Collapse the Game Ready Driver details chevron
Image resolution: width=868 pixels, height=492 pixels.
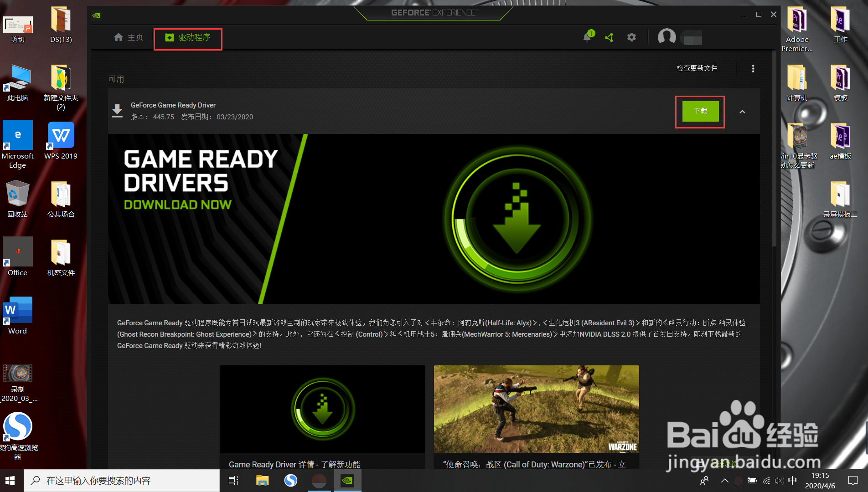pos(742,112)
